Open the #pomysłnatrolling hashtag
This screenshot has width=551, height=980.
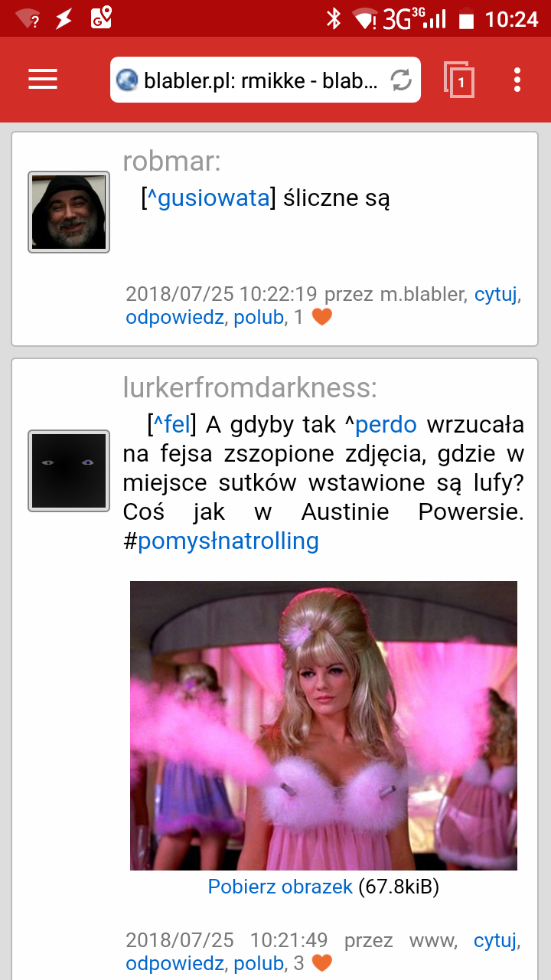tap(220, 541)
